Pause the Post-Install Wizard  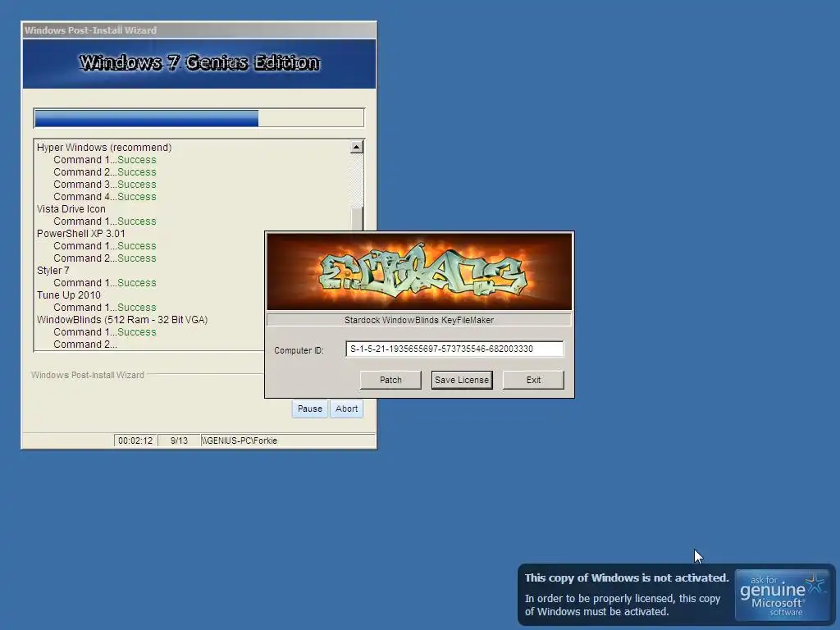click(x=309, y=409)
